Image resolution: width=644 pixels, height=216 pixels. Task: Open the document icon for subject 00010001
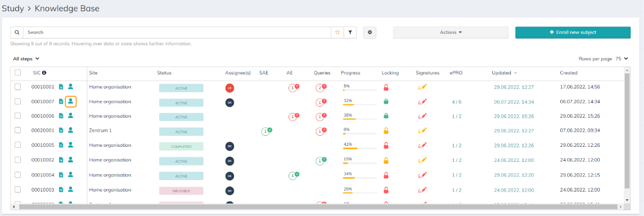(61, 87)
